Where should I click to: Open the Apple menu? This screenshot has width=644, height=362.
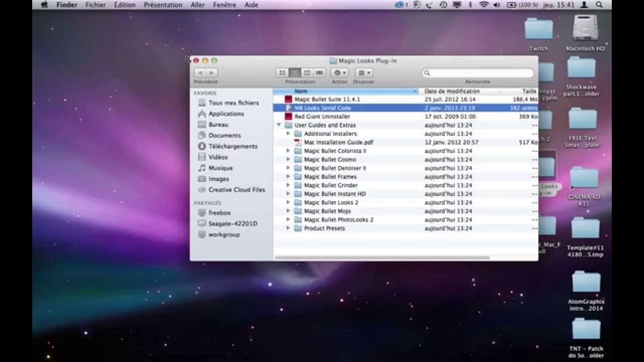click(x=44, y=5)
